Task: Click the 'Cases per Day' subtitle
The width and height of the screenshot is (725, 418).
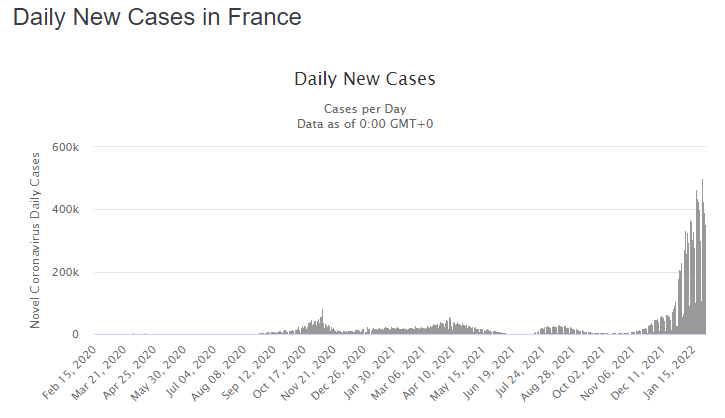Action: (365, 109)
